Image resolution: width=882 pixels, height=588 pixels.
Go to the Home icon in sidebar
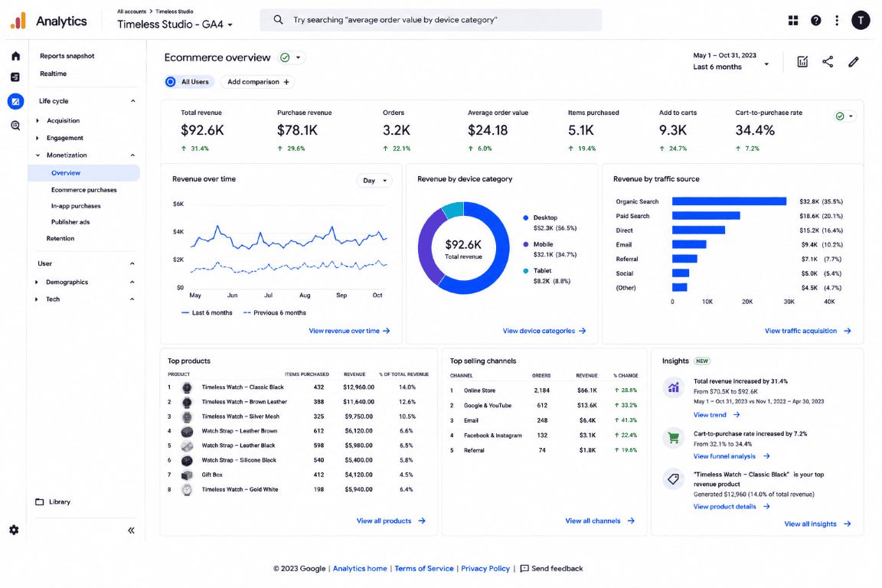[x=16, y=56]
